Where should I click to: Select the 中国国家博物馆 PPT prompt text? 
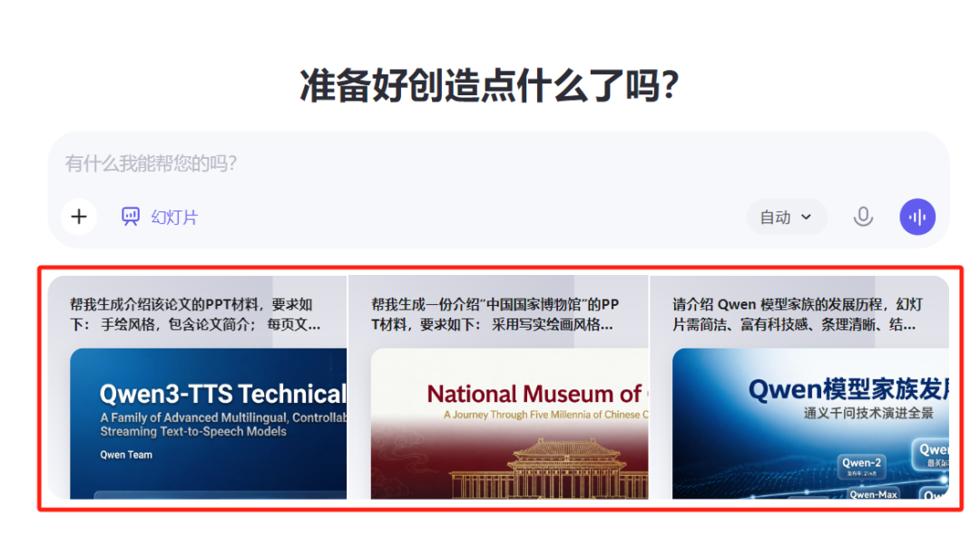click(x=495, y=314)
